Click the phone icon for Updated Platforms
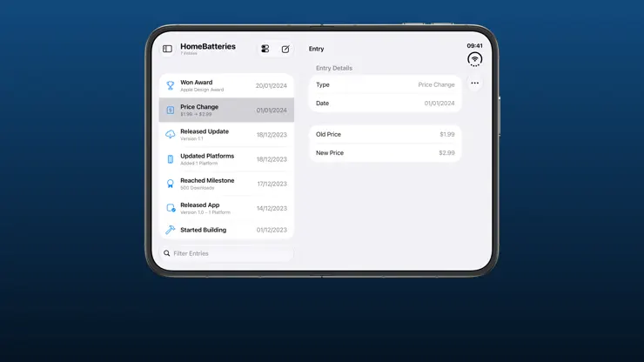Viewport: 644px width, 362px height. pos(170,159)
